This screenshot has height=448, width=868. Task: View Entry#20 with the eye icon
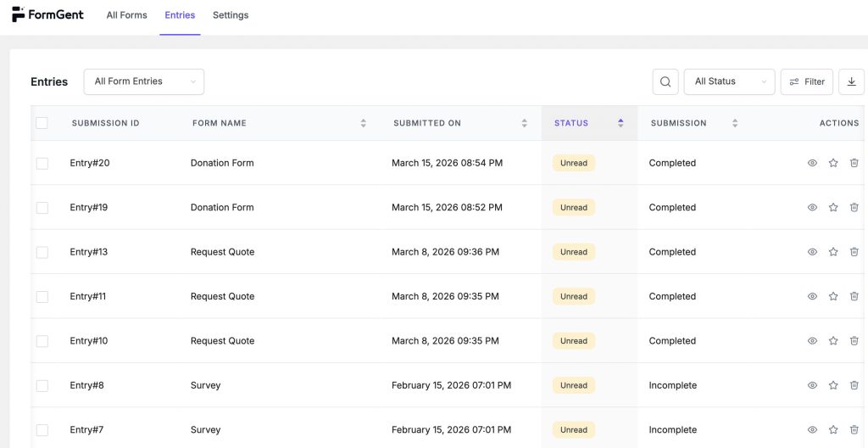click(812, 163)
